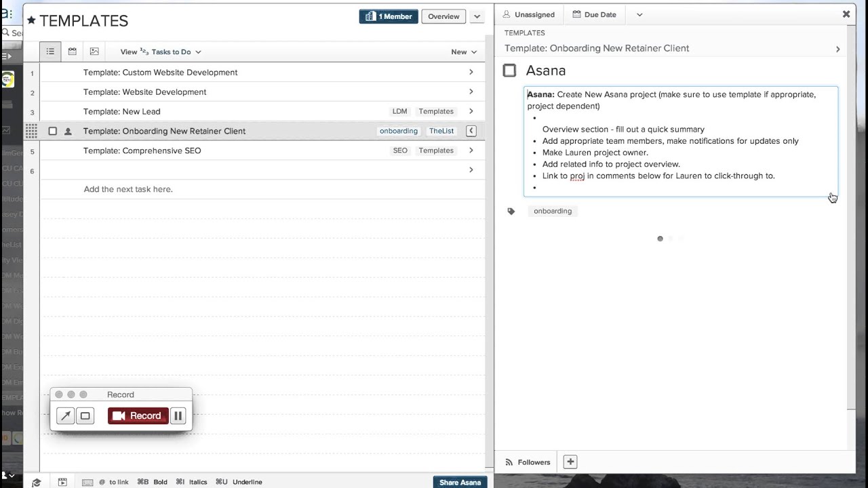Screen dimensions: 868x488
Task: Click the TEMPLATES project breadcrumb link
Action: [524, 33]
